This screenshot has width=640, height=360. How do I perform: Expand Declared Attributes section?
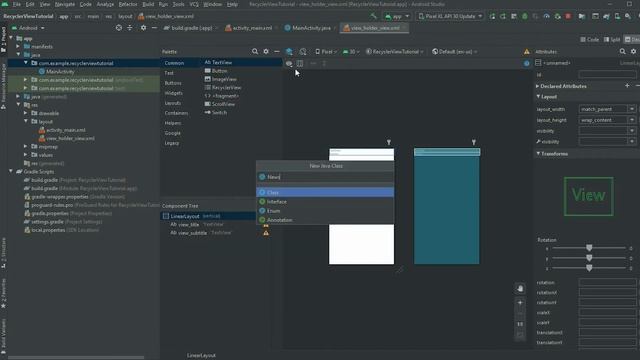538,86
